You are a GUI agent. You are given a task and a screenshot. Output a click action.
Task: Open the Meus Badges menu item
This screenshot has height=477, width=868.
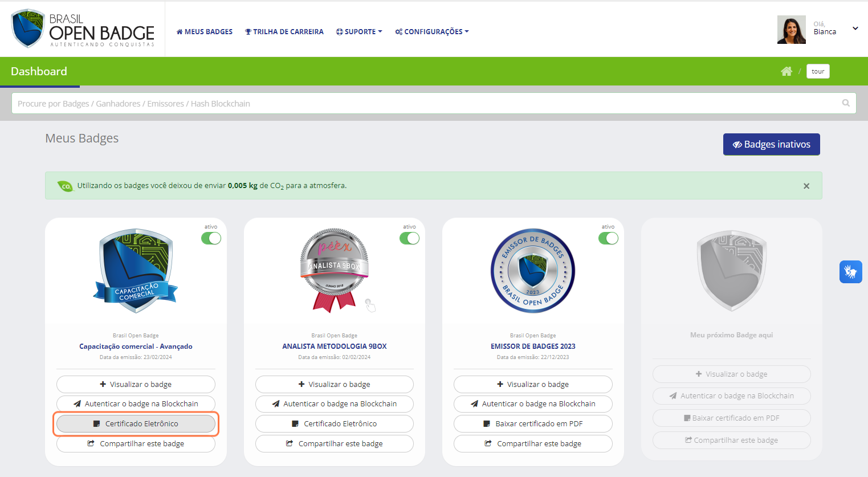(x=205, y=32)
